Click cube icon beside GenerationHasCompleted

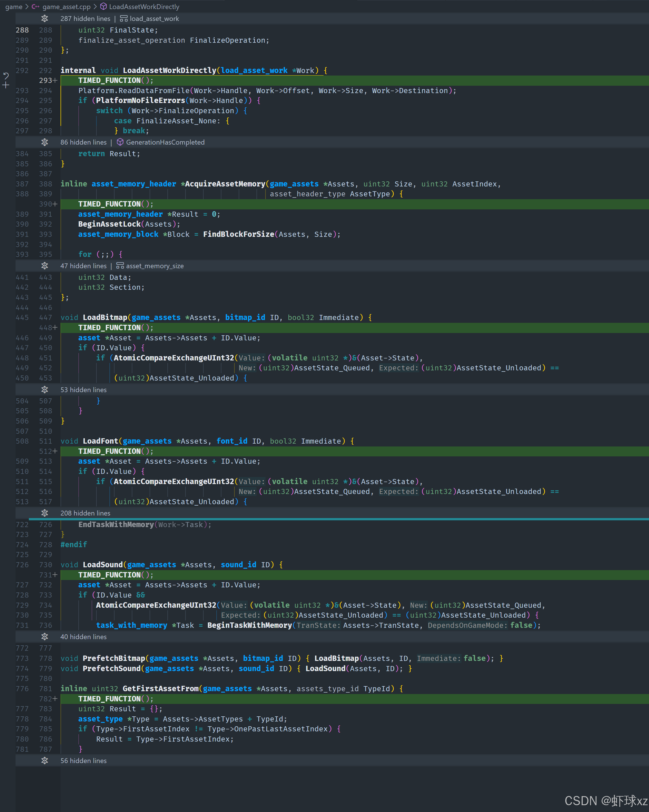point(120,142)
